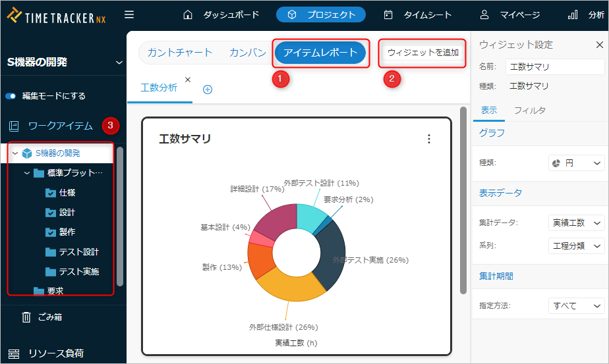The width and height of the screenshot is (609, 364).
Task: Collapse the 標準プラット folder node
Action: (27, 173)
